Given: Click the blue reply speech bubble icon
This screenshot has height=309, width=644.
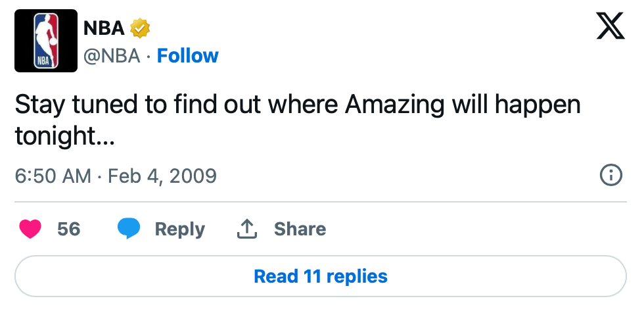Looking at the screenshot, I should (x=129, y=229).
